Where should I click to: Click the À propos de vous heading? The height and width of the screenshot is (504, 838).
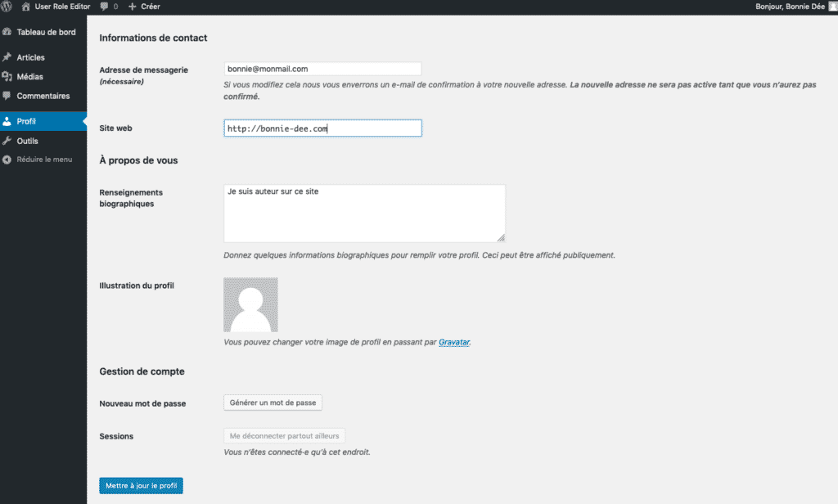[138, 160]
